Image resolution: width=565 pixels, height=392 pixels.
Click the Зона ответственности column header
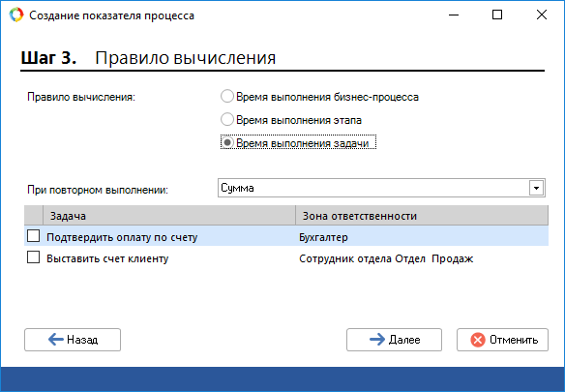[x=422, y=216]
